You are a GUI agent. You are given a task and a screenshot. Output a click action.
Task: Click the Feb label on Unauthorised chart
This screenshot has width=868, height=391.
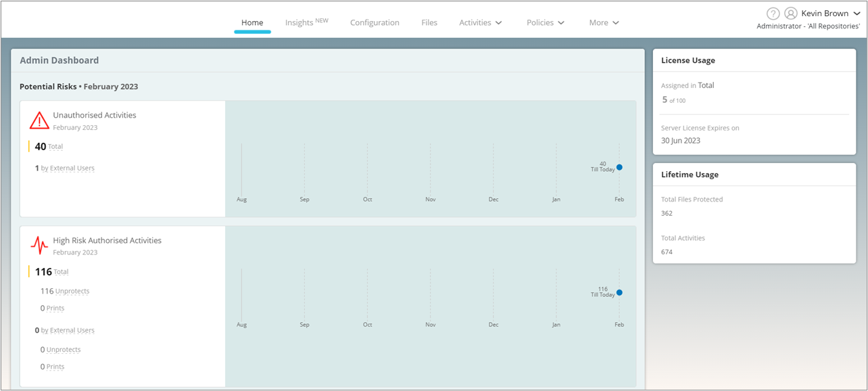tap(619, 200)
